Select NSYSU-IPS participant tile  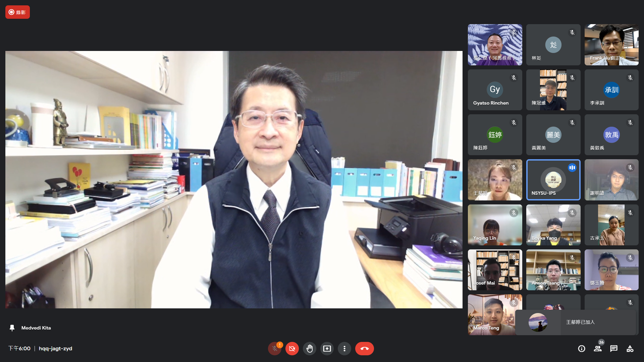553,180
